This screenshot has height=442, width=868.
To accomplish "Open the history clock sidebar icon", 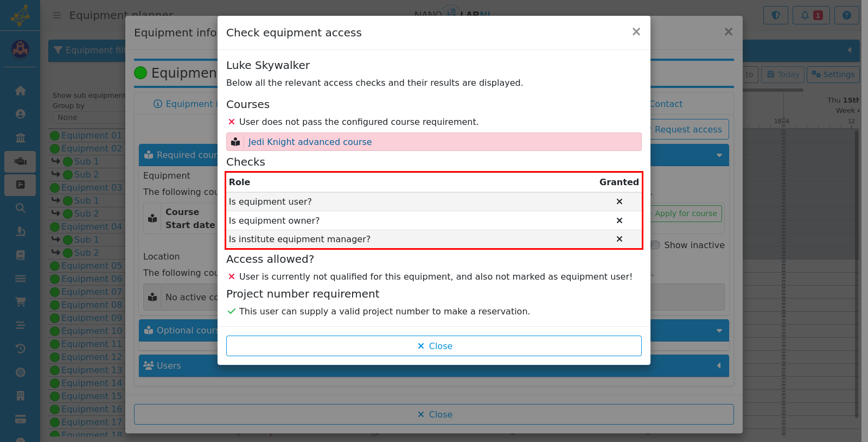I will pyautogui.click(x=21, y=349).
